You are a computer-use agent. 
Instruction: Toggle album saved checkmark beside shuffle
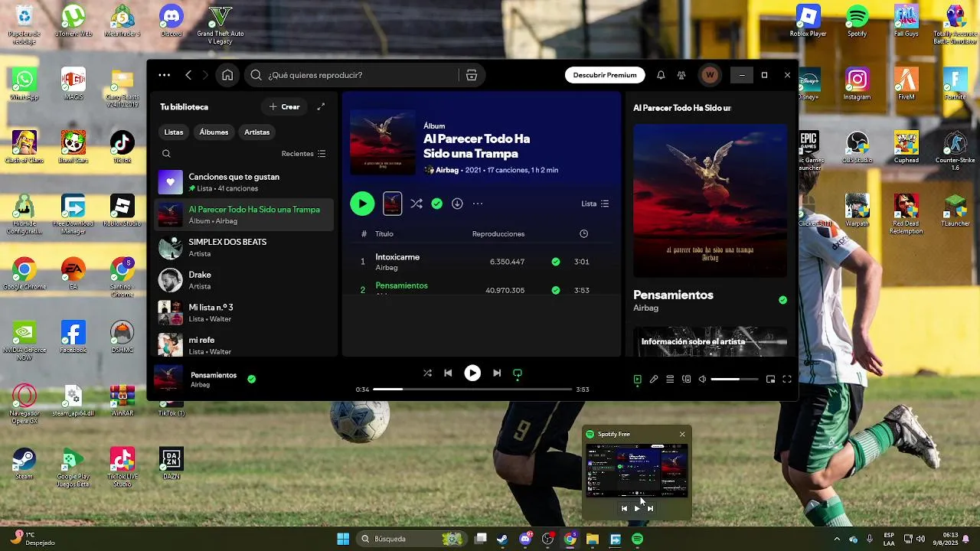(436, 204)
